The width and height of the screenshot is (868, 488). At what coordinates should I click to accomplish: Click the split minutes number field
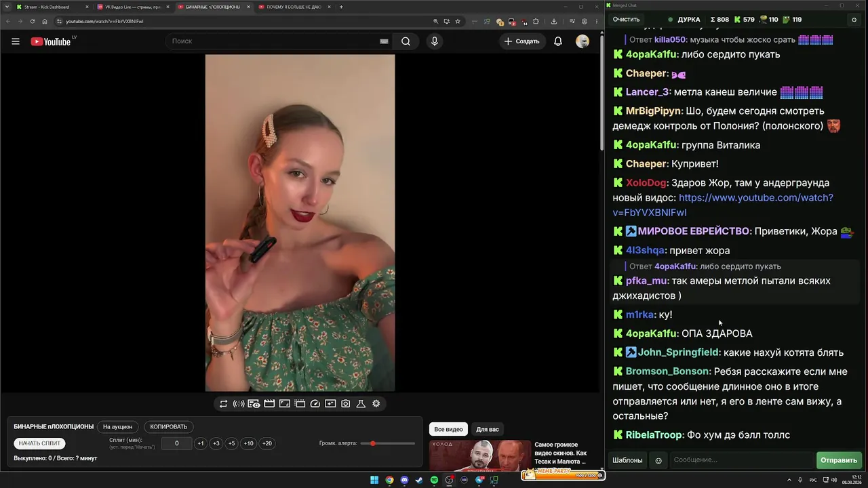coord(177,443)
